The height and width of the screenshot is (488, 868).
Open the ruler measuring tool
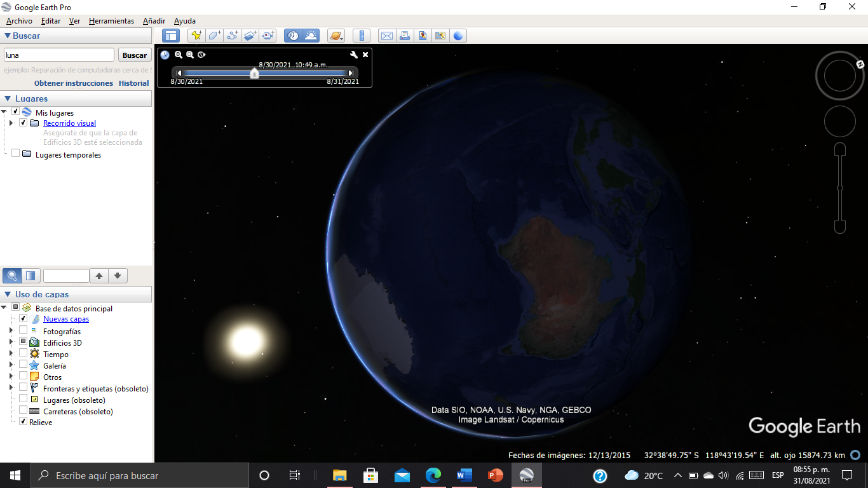[x=361, y=36]
